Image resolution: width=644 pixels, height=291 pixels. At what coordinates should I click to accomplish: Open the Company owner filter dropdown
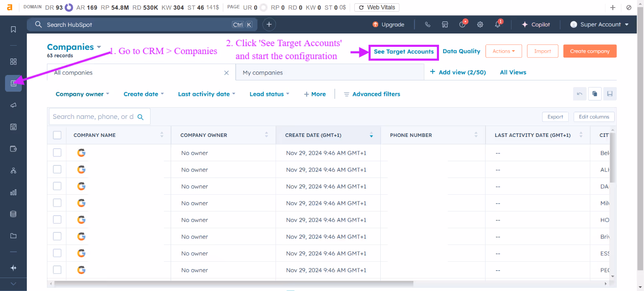click(x=82, y=94)
